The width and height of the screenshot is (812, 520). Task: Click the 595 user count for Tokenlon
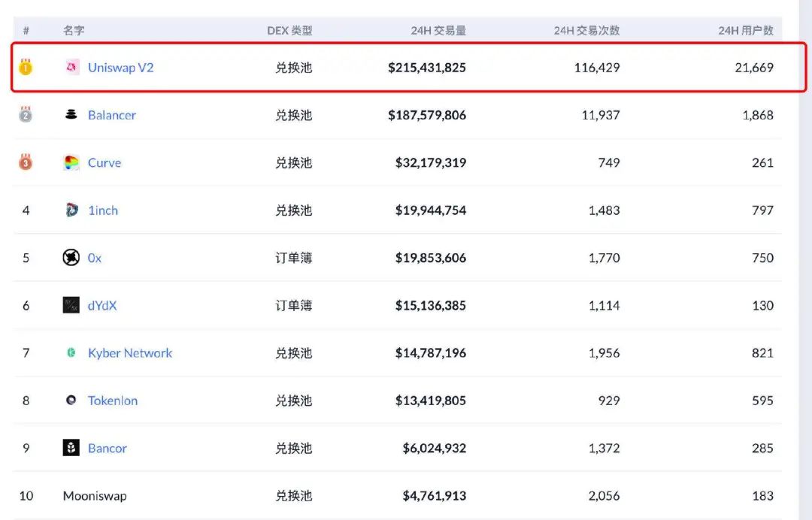pos(763,401)
